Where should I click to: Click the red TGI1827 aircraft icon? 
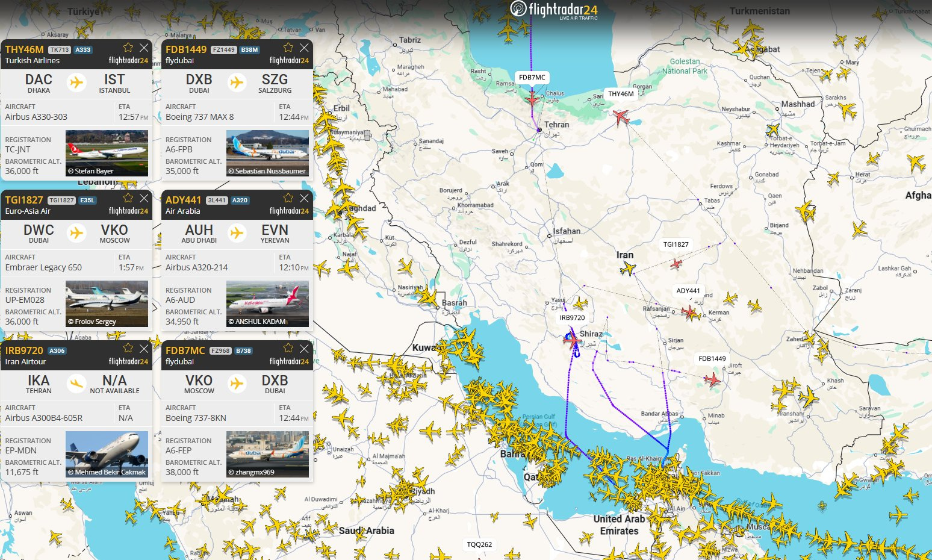pos(676,263)
